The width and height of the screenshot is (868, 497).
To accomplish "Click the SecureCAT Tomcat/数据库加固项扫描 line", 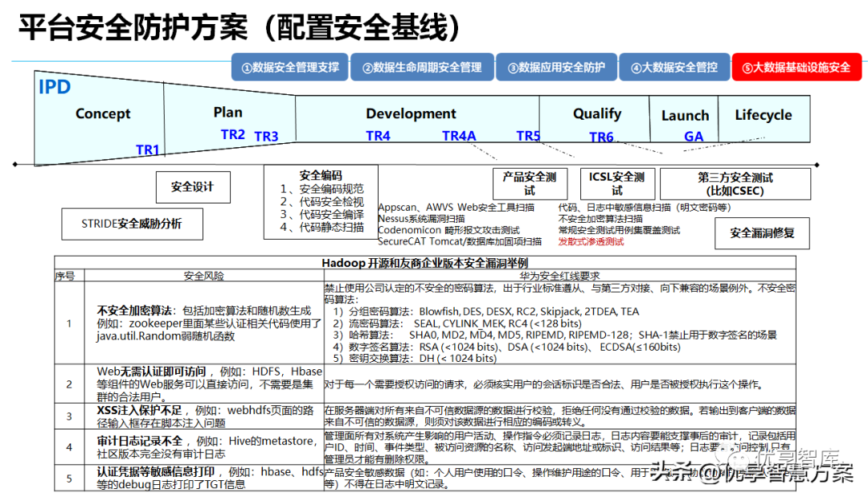I will [460, 241].
